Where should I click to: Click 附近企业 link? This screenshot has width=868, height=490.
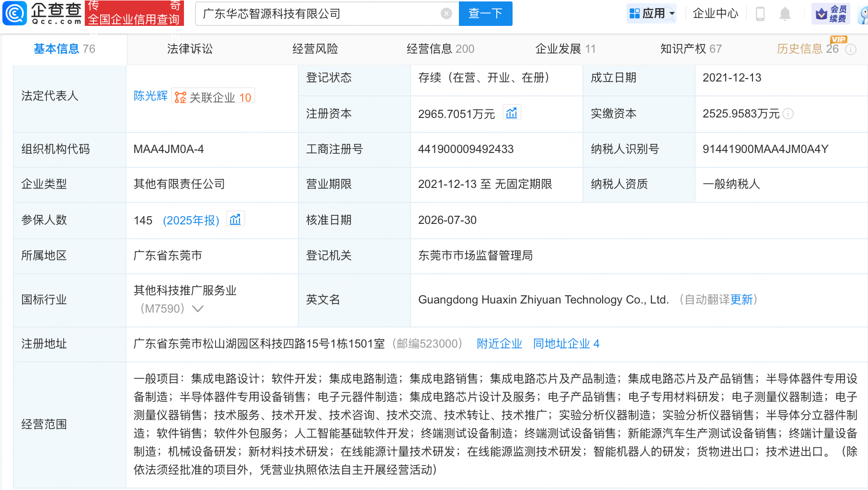tap(499, 344)
